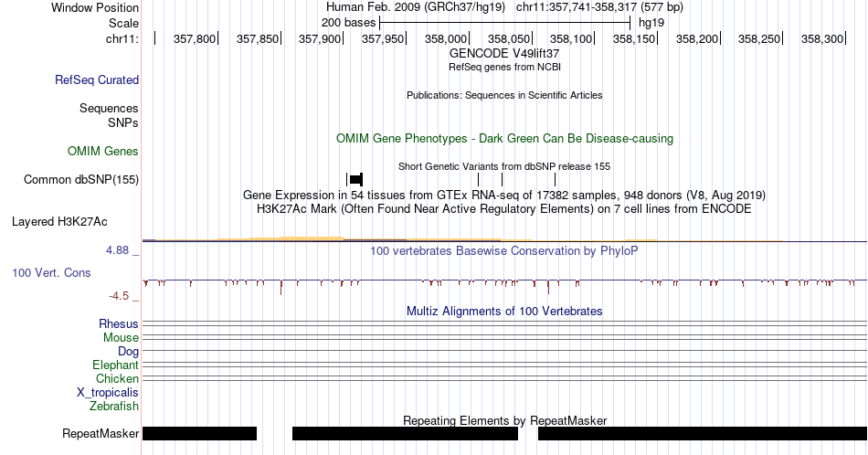
Task: Click the GENCODE V49lift37 track title
Action: point(504,54)
